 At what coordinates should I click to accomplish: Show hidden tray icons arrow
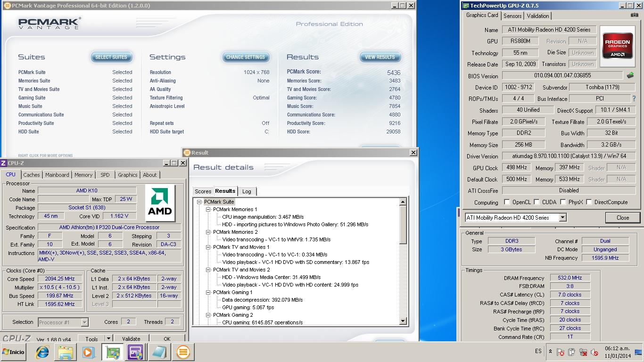(x=550, y=352)
